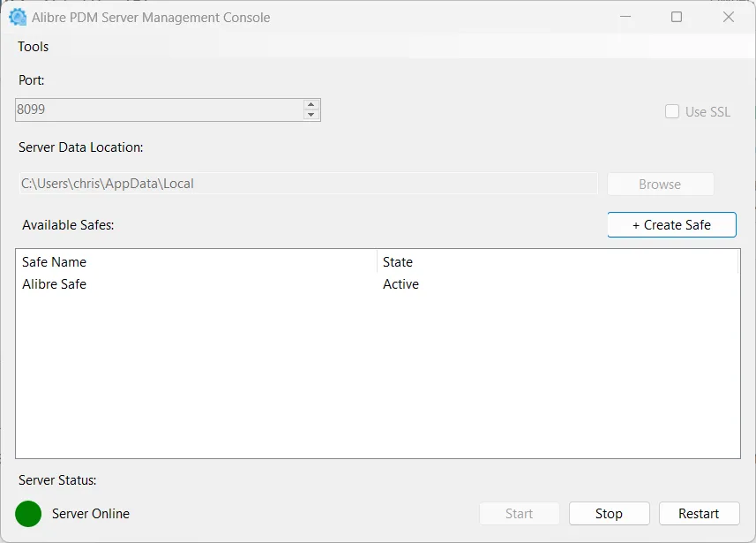Click the Server Status: label
This screenshot has width=756, height=543.
tap(57, 480)
